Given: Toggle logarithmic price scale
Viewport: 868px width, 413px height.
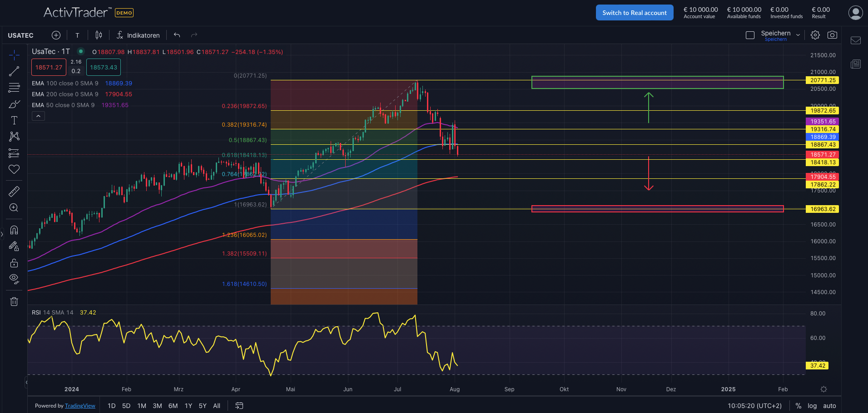Looking at the screenshot, I should click(x=812, y=405).
